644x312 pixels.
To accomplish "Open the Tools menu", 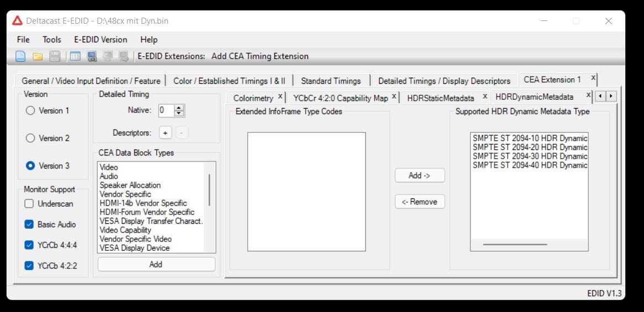I will [52, 39].
